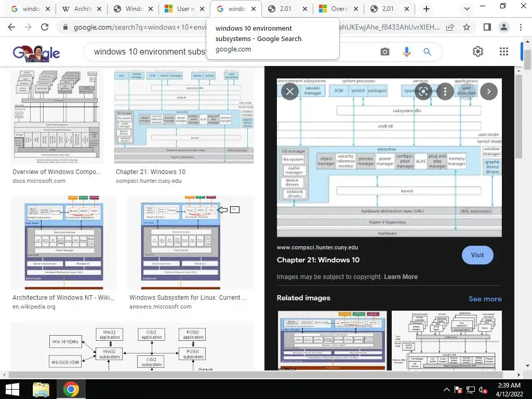Screen dimensions: 532x399
Task: Open the Chrome three-dot menu
Action: [521, 27]
